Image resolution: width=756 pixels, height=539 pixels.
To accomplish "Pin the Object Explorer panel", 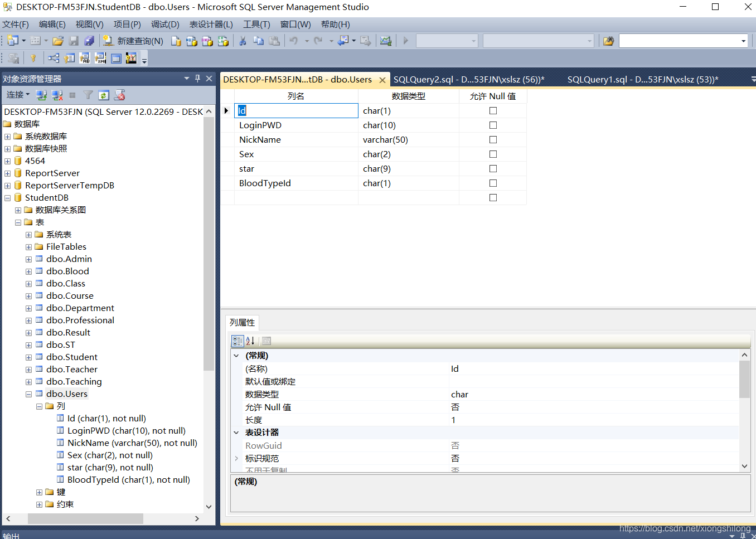I will 197,79.
